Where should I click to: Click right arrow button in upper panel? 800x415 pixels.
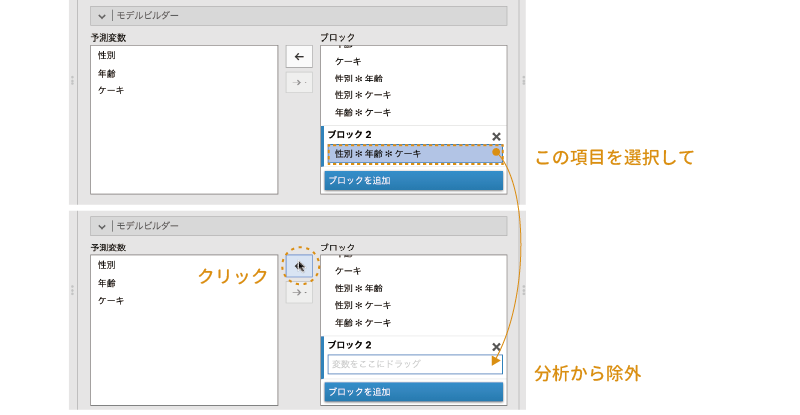pos(299,83)
